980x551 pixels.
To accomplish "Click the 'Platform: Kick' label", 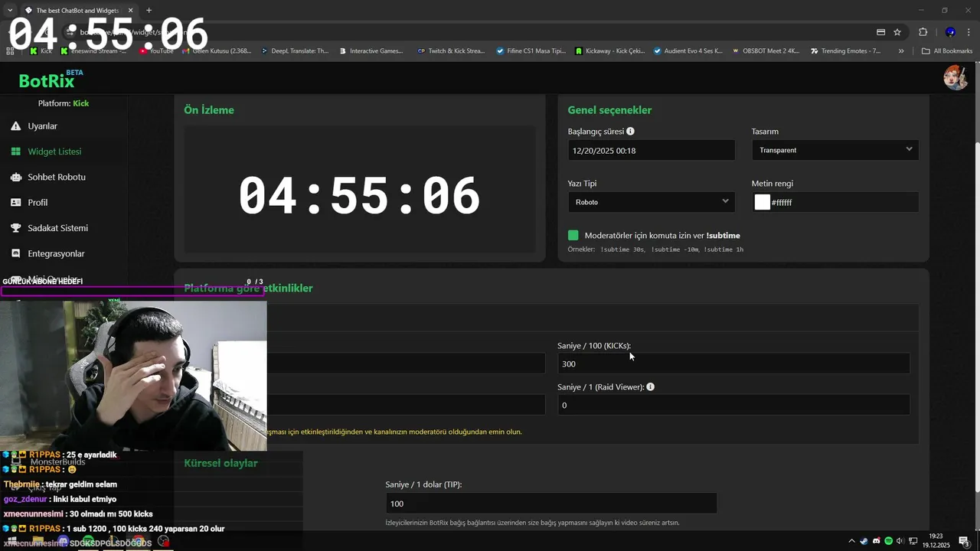I will (x=64, y=103).
